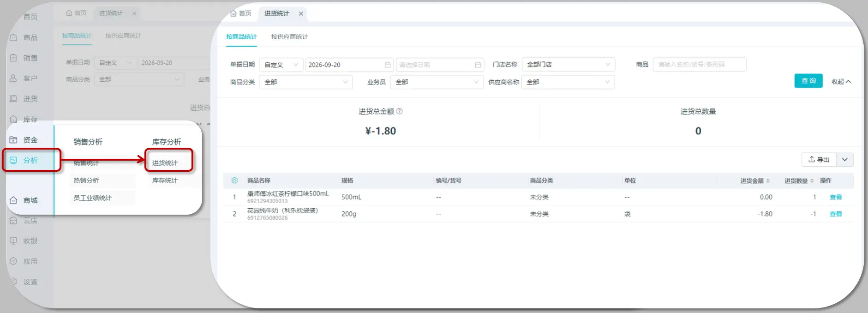The image size is (868, 313).
Task: Sort by the 进货数量 column
Action: click(x=812, y=181)
